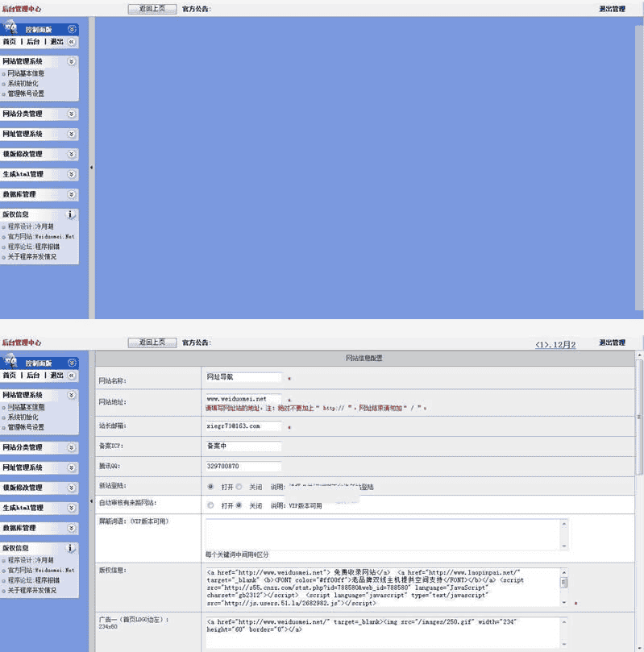The image size is (644, 652).
Task: Select 关闭 radio for 新站登陆
Action: (x=239, y=487)
